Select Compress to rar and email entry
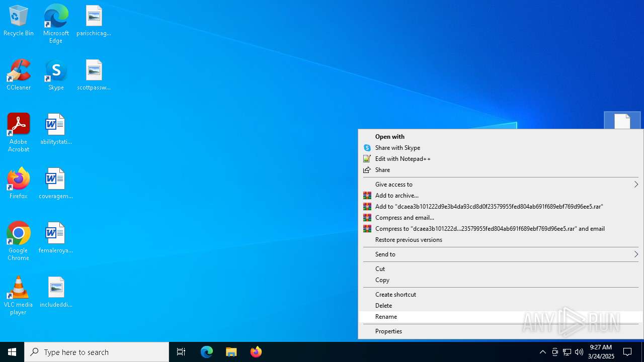Viewport: 644px width, 362px height. [x=501, y=229]
